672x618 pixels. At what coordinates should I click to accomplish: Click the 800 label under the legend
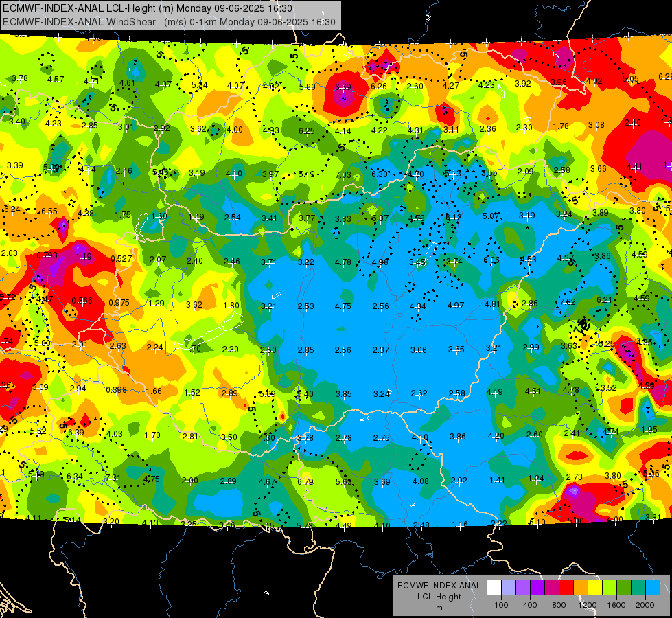559,605
